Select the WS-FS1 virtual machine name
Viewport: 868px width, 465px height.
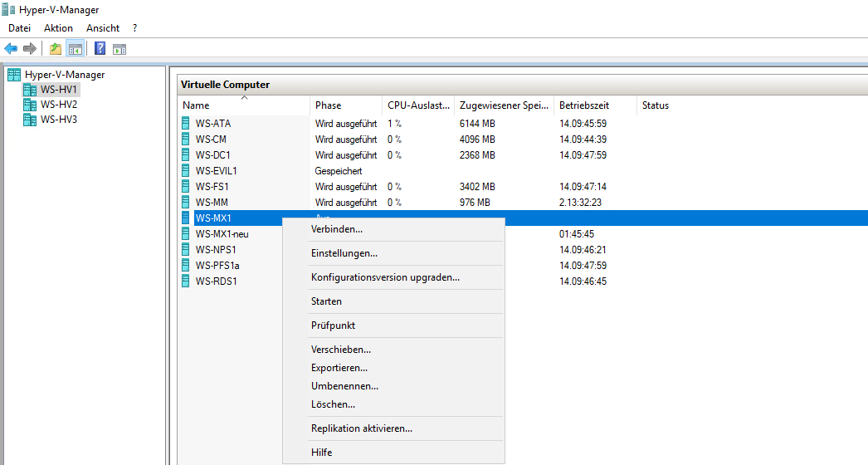point(212,187)
